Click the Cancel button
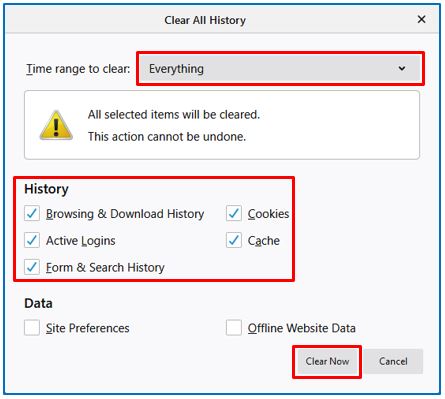This screenshot has width=445, height=399. pyautogui.click(x=393, y=362)
